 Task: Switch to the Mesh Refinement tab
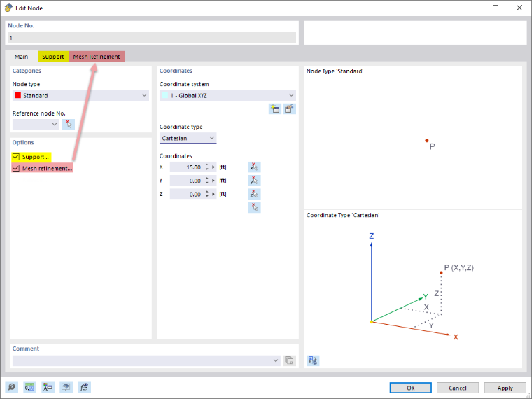tap(97, 56)
